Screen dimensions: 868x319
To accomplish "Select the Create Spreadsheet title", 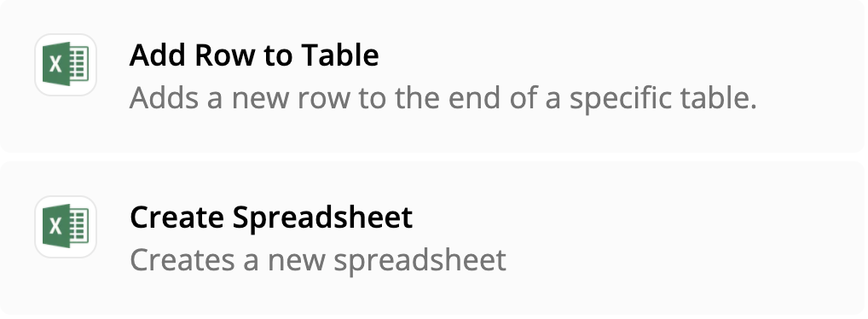I will click(x=271, y=217).
